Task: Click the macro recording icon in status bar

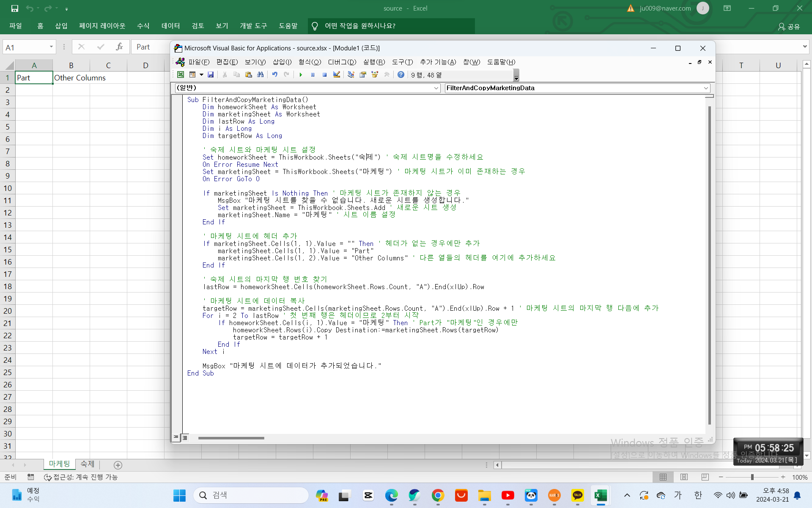Action: click(31, 477)
